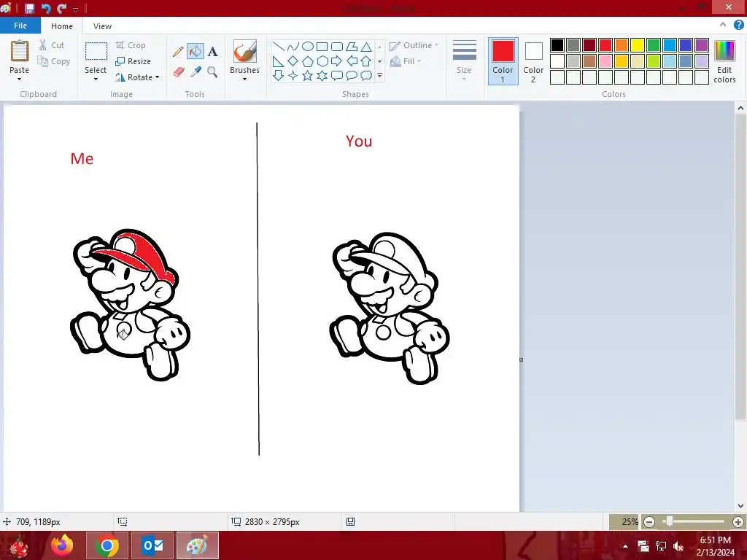Open Google Chrome from the taskbar
The image size is (747, 560).
coord(107,545)
